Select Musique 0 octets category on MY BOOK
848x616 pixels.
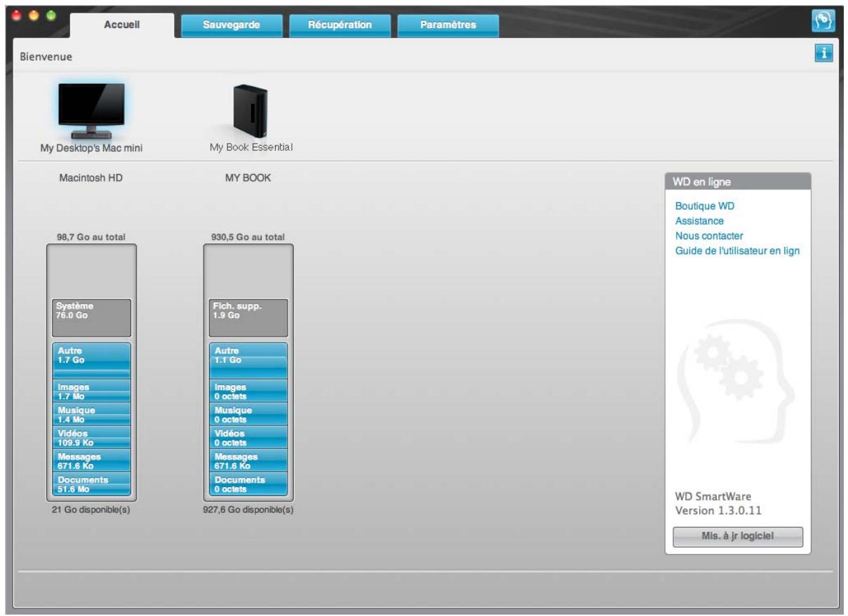[248, 413]
